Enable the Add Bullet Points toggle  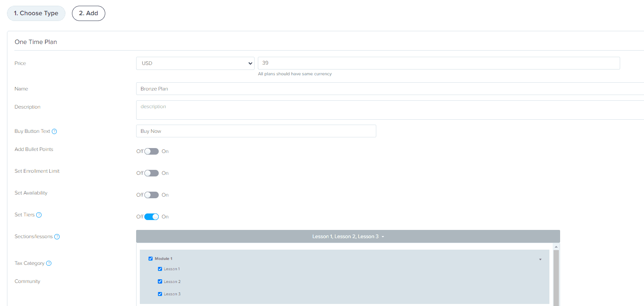pos(151,151)
